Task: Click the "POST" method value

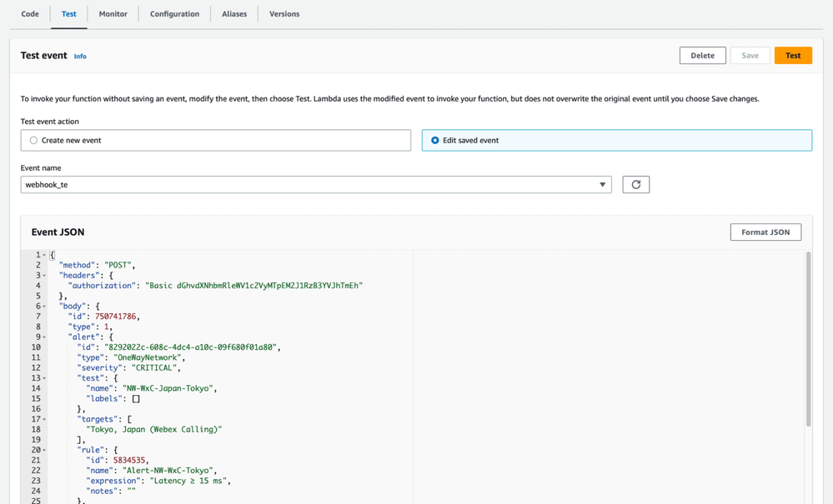Action: pyautogui.click(x=119, y=265)
